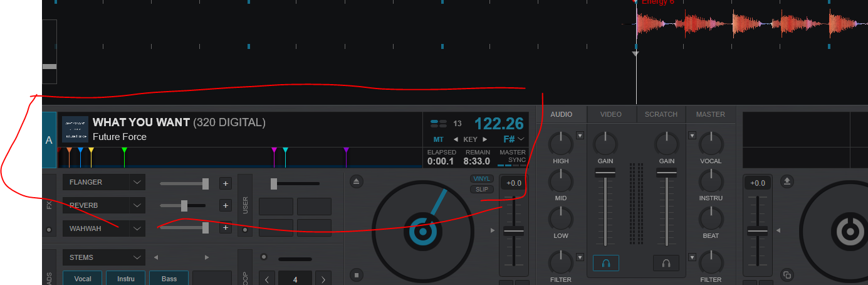Click the INSTRU stem knob
Screen dimensions: 868x285
click(x=711, y=181)
